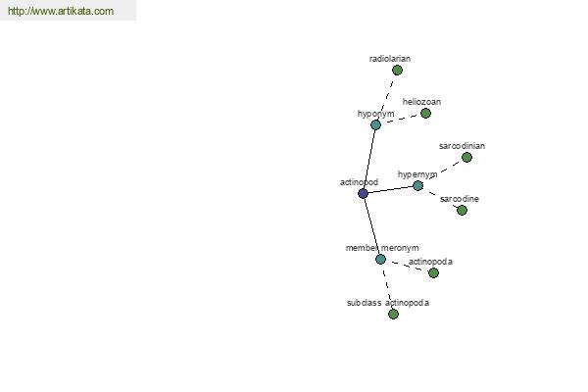Click the "sarcodine" word label
The image size is (588, 392).
(460, 199)
